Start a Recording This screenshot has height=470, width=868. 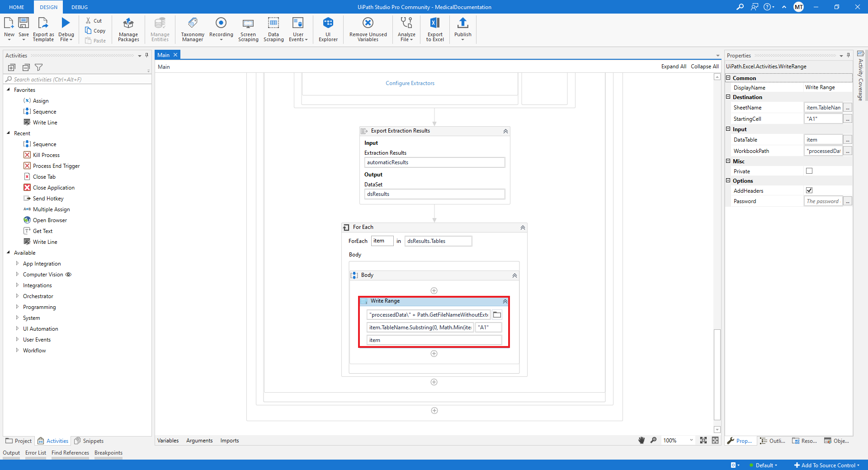pos(221,29)
